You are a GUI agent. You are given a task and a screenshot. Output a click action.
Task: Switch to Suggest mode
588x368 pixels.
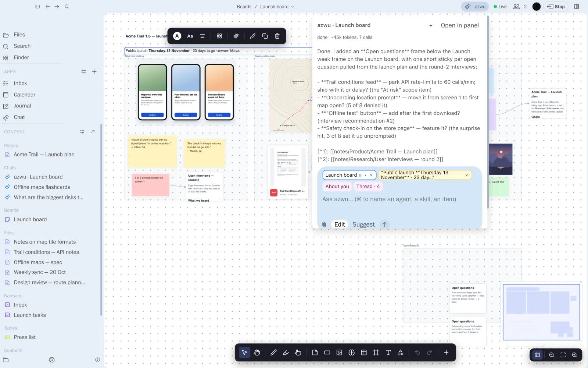coord(363,224)
